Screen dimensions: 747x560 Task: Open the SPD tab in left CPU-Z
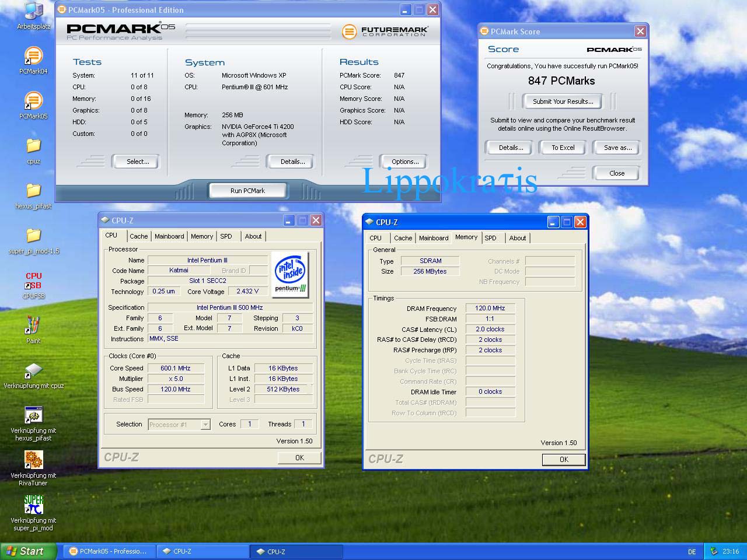click(x=226, y=236)
